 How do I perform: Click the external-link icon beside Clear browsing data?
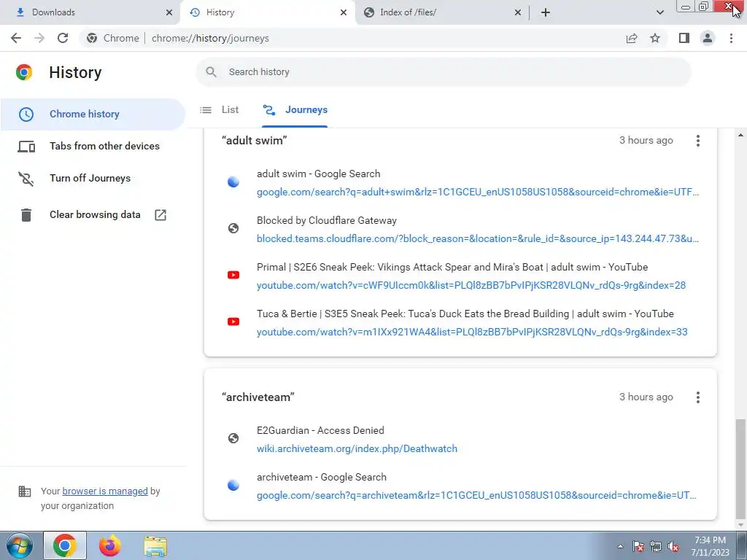160,215
